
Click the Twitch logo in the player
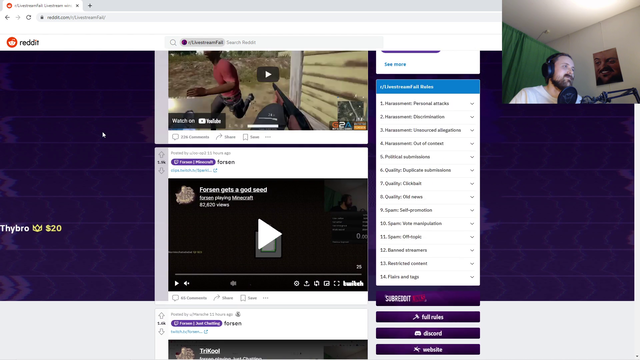353,283
